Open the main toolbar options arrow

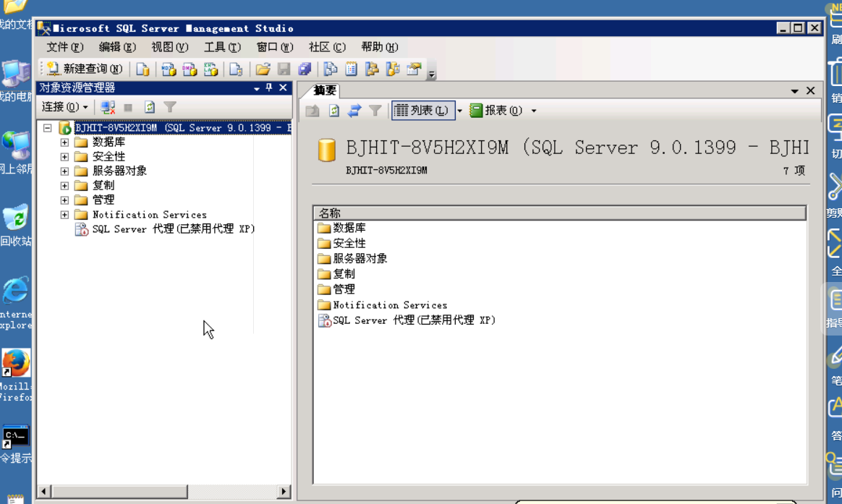[x=432, y=74]
